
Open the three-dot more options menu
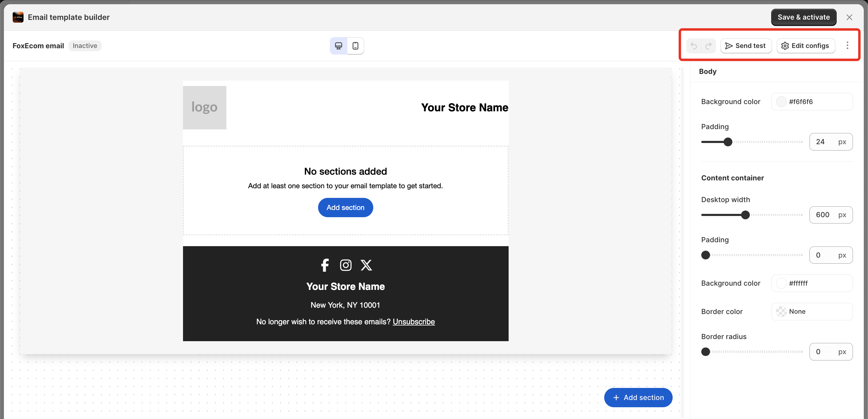[847, 46]
